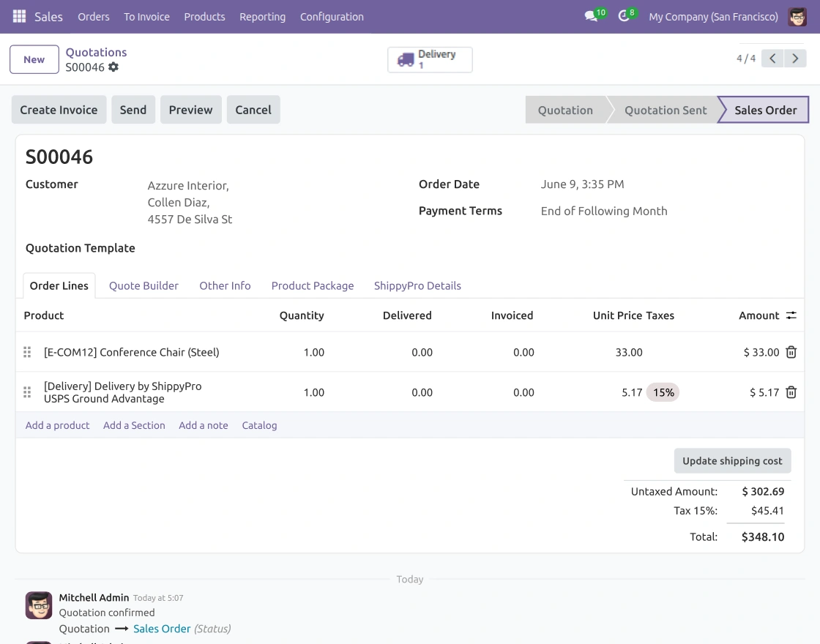Open the company switcher My Company

(713, 17)
